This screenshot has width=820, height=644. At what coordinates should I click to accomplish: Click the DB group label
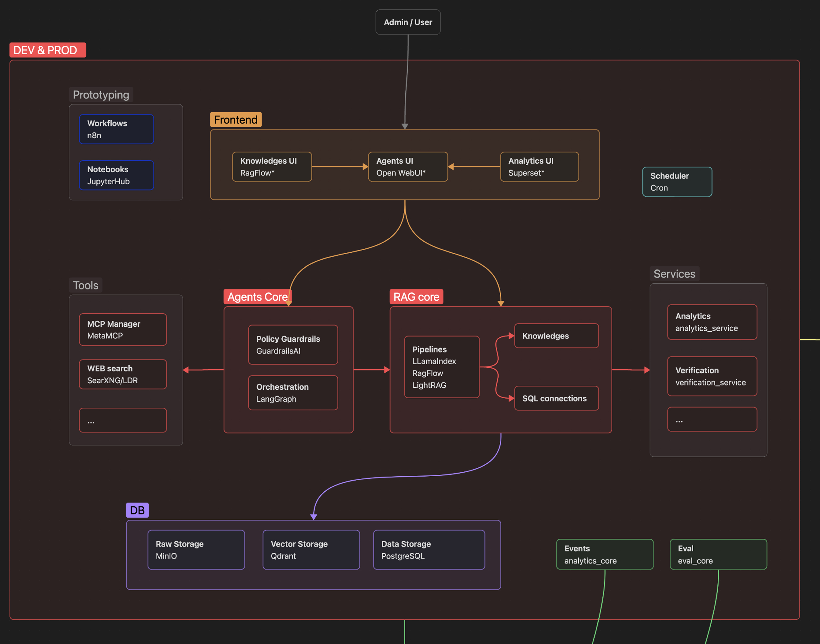pyautogui.click(x=137, y=510)
